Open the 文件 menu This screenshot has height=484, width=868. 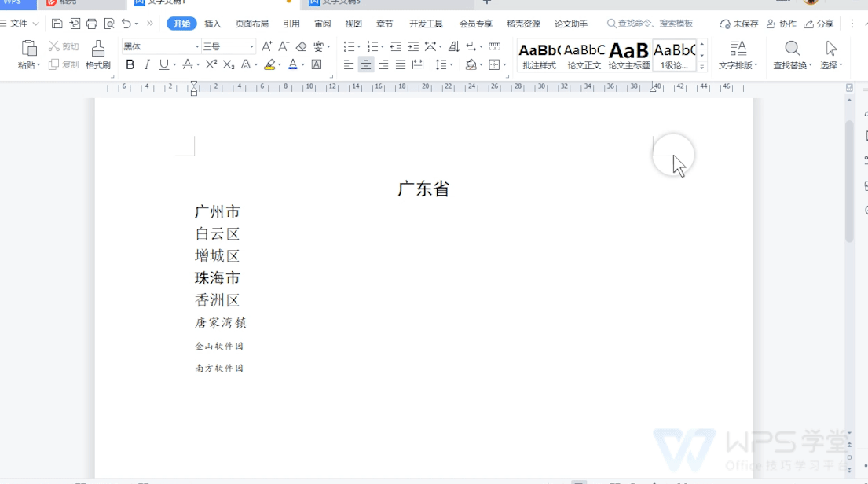19,24
